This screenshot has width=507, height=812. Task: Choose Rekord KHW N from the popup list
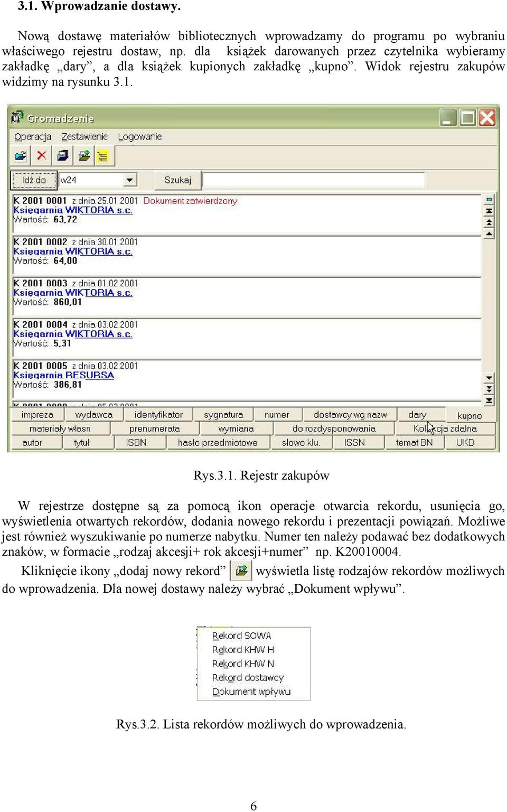243,664
